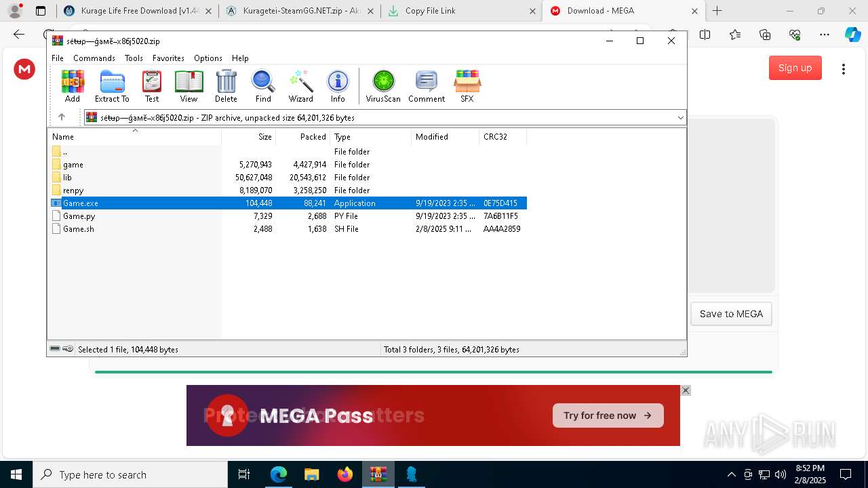The height and width of the screenshot is (488, 868).
Task: Create SFX self-extracting archive
Action: coord(467,86)
